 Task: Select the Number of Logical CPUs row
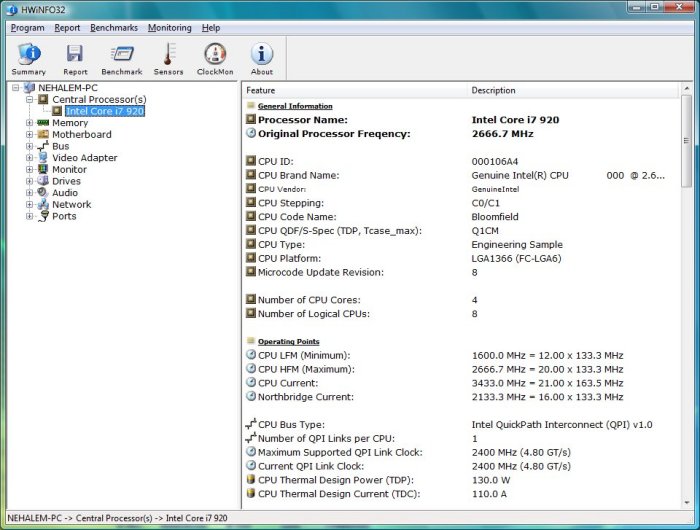click(x=462, y=313)
